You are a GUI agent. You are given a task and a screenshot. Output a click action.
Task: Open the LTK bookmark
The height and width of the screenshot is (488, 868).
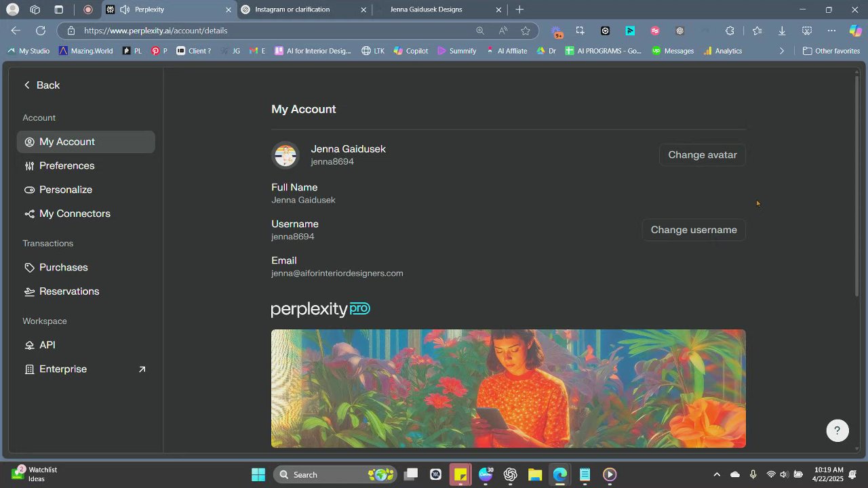tap(373, 51)
